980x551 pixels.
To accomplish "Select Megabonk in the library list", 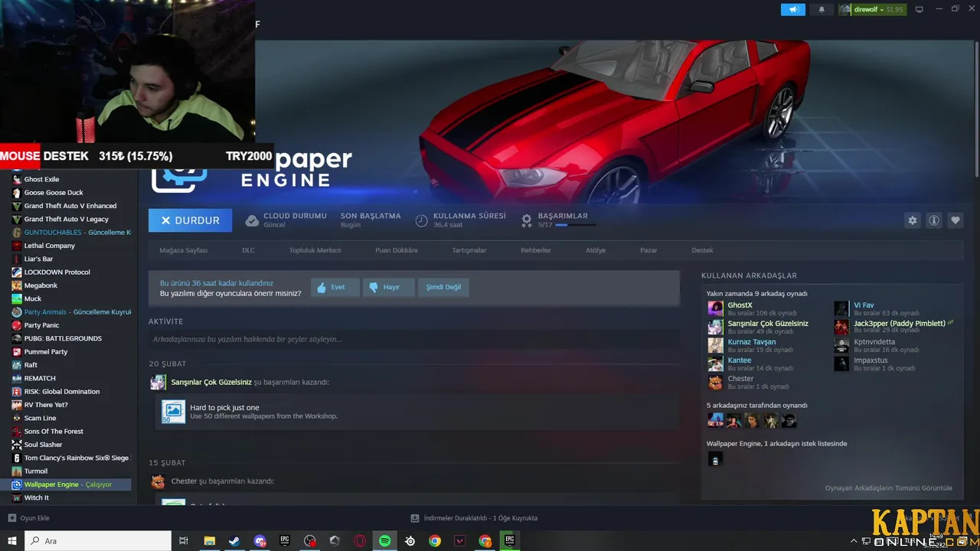I will [x=41, y=285].
